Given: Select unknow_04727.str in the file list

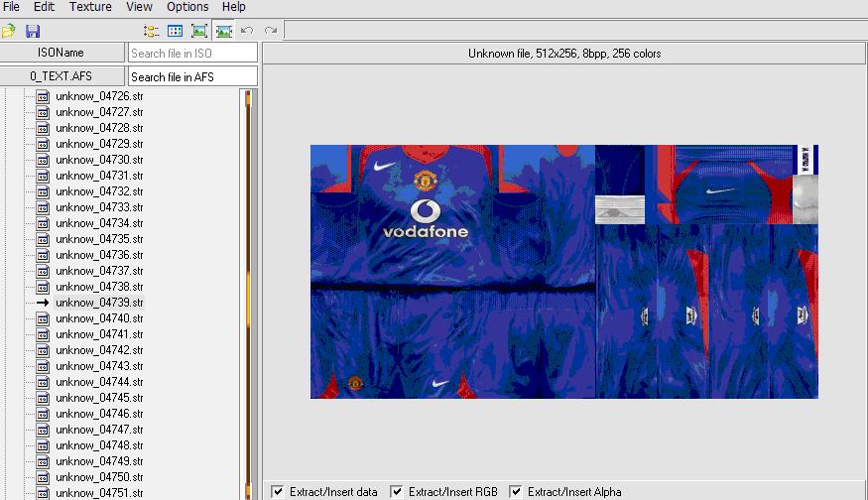Looking at the screenshot, I should pos(99,112).
